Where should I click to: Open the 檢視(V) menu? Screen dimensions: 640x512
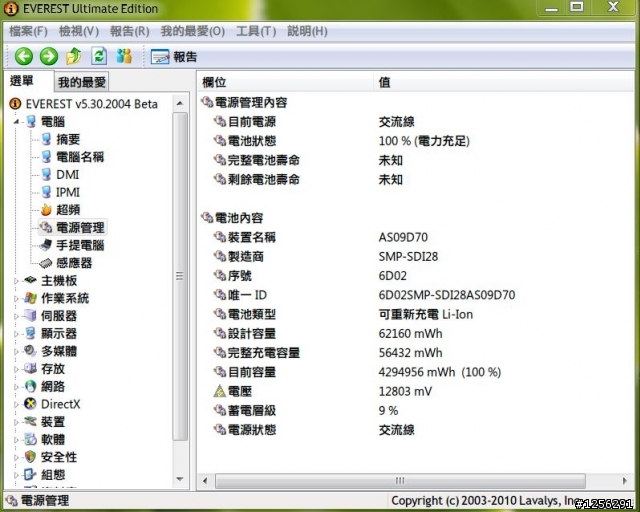coord(79,31)
